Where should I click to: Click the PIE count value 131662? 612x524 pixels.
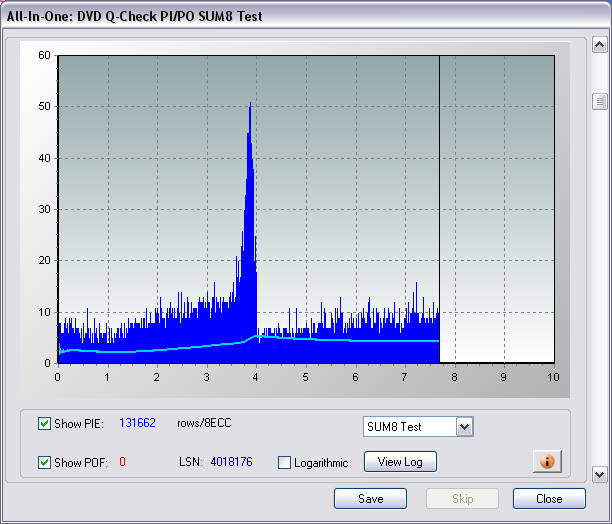tap(137, 423)
